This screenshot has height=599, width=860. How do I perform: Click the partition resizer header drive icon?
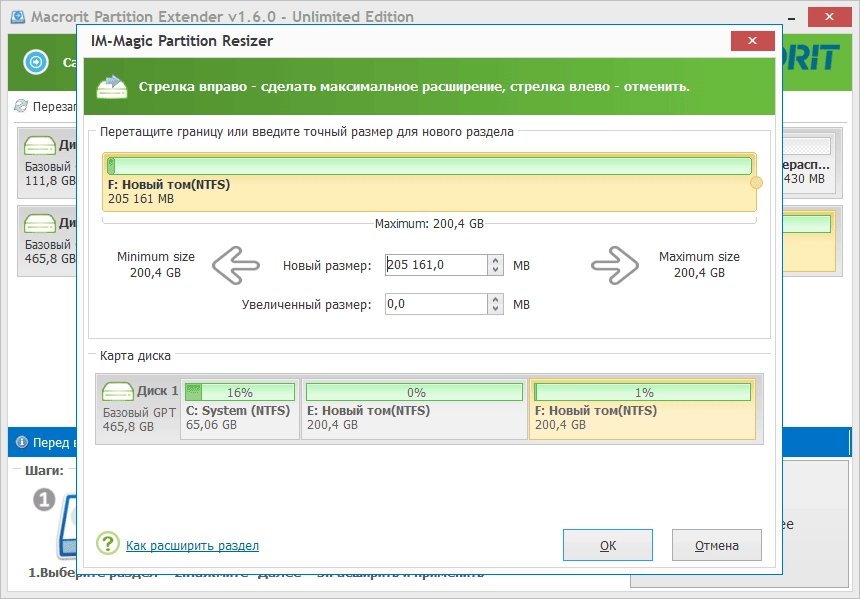pos(112,87)
